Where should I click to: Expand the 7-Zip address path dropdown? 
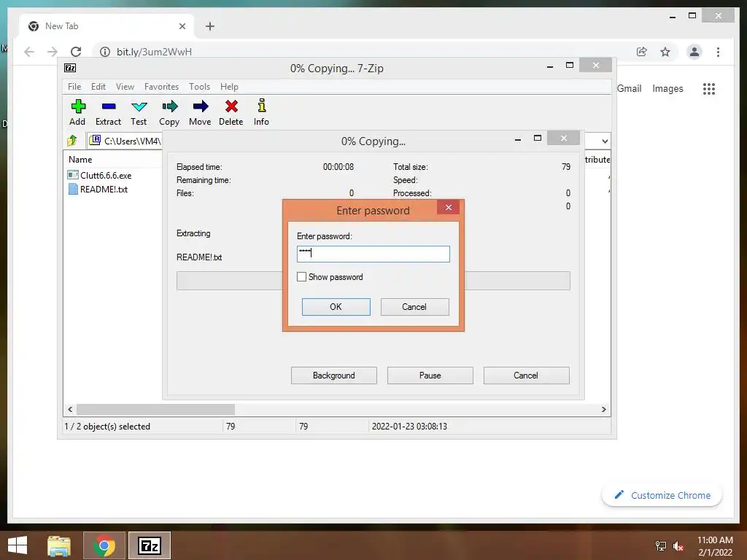pyautogui.click(x=605, y=141)
